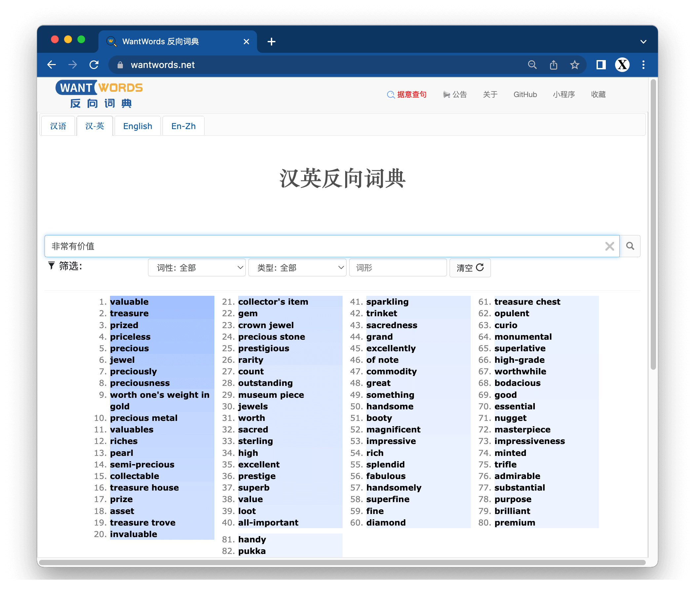Click the WantWords logo
Screen dimensions: 695x616
[99, 94]
